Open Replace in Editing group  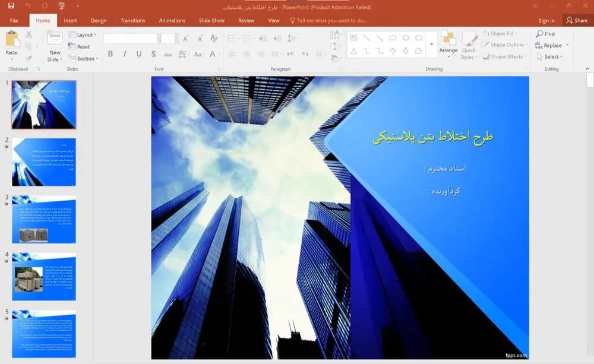point(552,45)
